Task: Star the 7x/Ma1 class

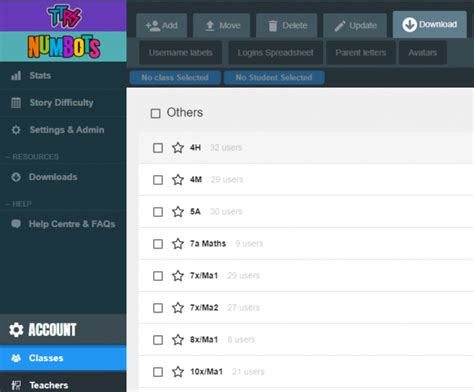Action: click(x=178, y=275)
